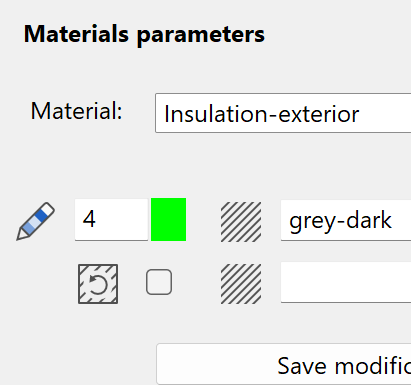Activate the blue pencil pen tool
411x385 pixels.
click(x=36, y=221)
